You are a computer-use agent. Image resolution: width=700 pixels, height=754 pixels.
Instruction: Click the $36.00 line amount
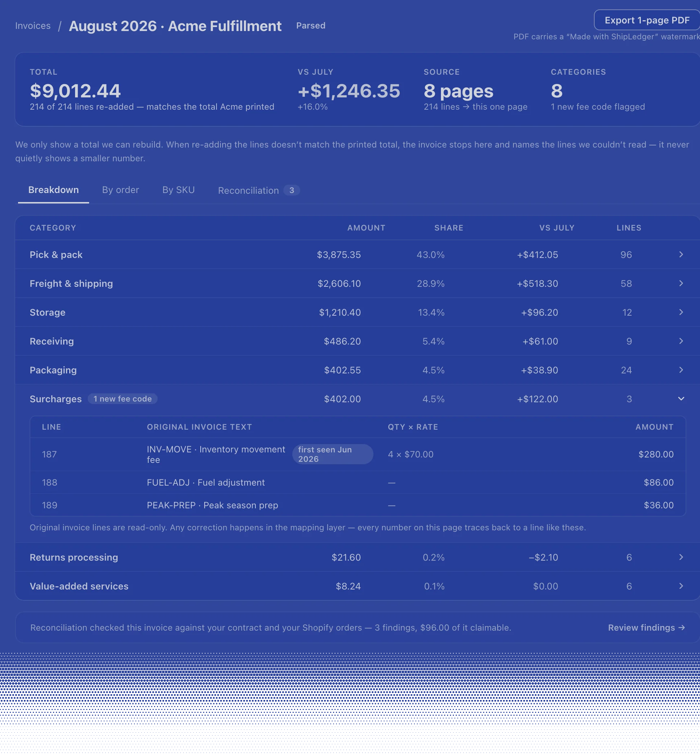(x=659, y=505)
